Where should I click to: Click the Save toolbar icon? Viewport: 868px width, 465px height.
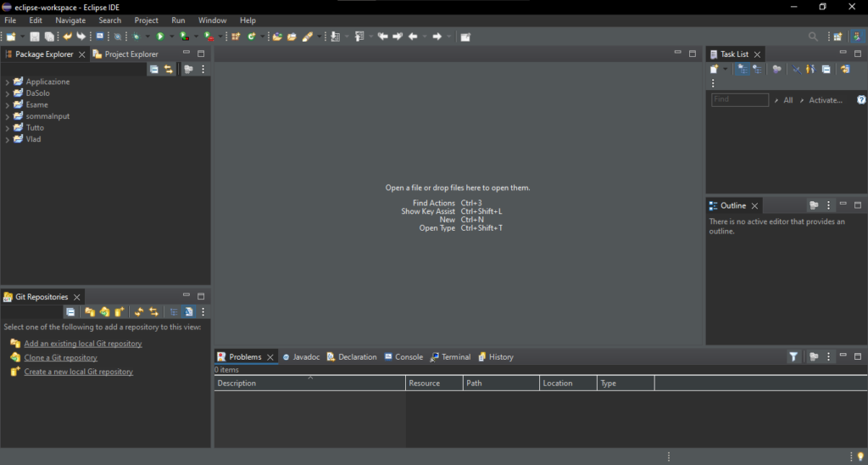pos(34,36)
